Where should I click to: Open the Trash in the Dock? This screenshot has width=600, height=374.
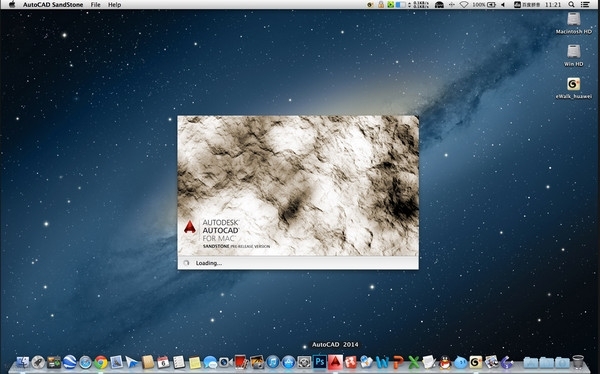tap(578, 362)
